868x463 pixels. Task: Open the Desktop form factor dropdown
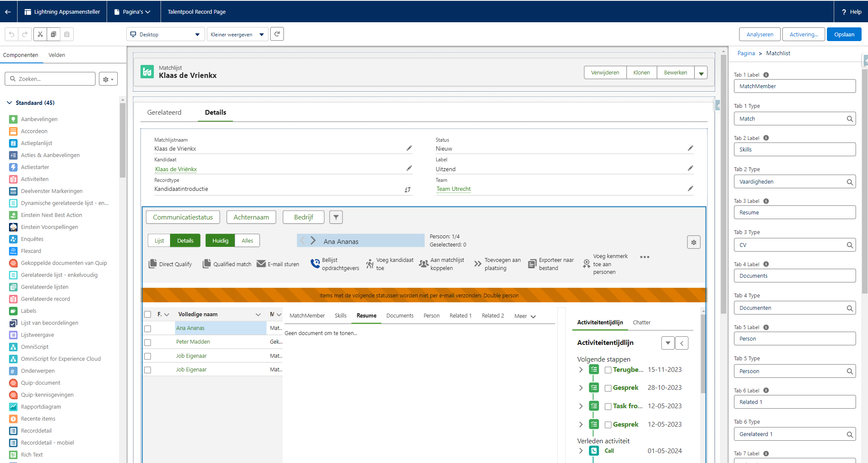click(x=165, y=34)
